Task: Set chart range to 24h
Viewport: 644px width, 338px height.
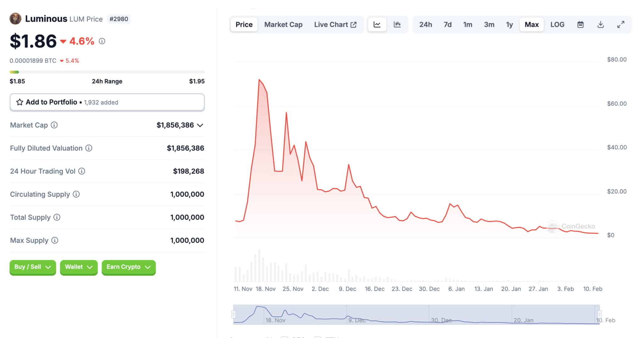Action: (425, 25)
